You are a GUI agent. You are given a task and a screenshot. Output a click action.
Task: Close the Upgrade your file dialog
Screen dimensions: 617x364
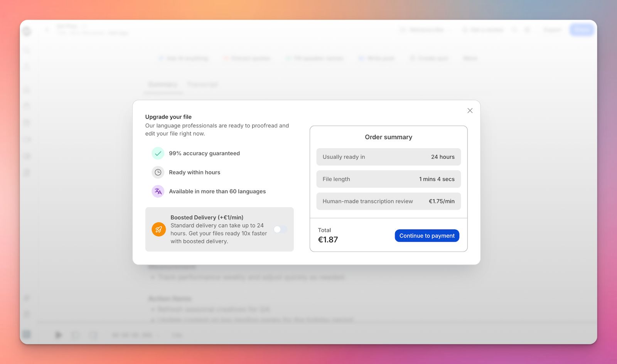click(x=470, y=111)
